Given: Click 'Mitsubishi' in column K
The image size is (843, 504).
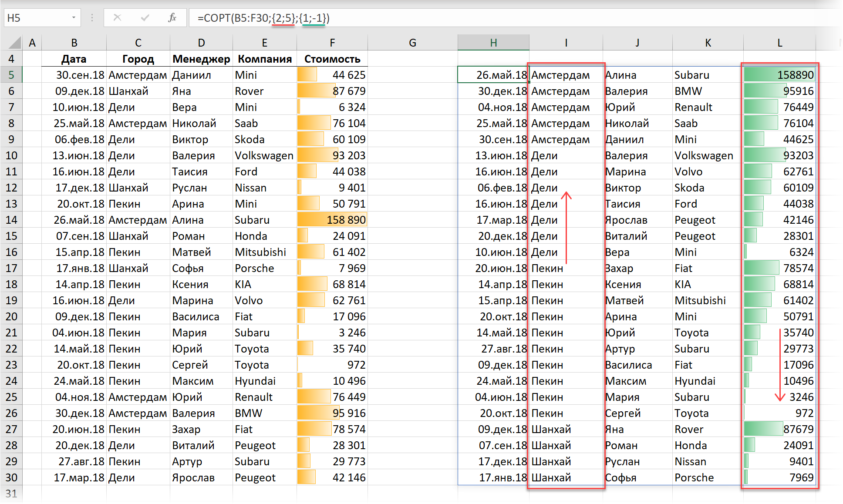Looking at the screenshot, I should 708,300.
